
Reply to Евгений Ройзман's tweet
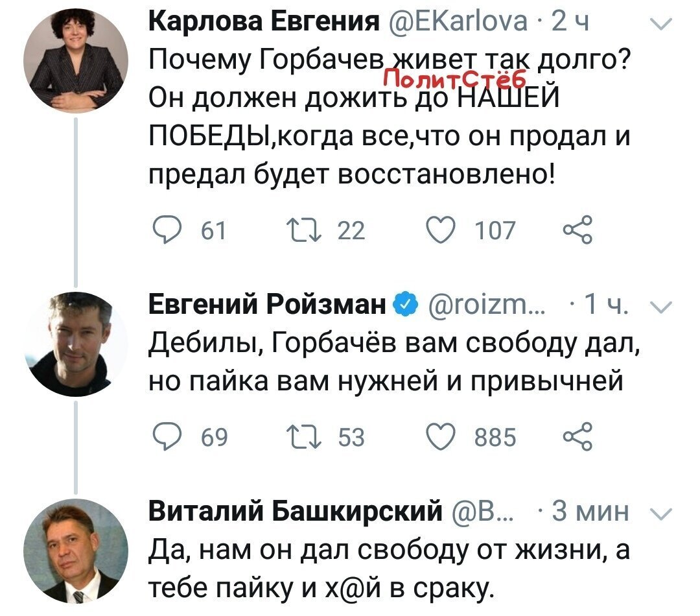click(x=167, y=436)
